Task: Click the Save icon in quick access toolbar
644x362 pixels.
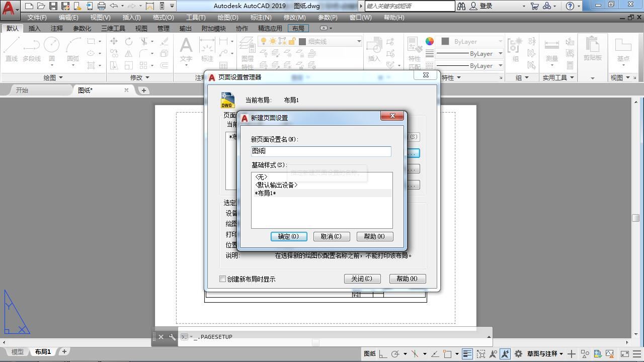Action: [x=53, y=6]
